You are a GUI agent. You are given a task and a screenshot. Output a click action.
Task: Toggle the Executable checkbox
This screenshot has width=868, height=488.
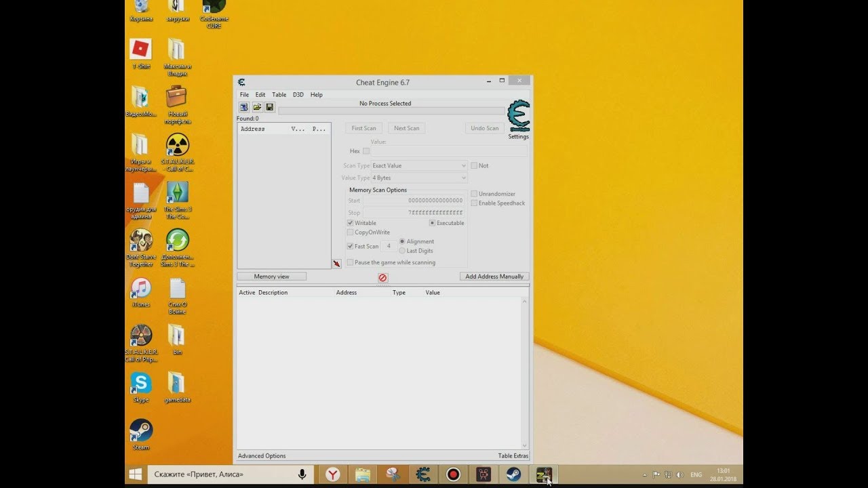coord(432,223)
